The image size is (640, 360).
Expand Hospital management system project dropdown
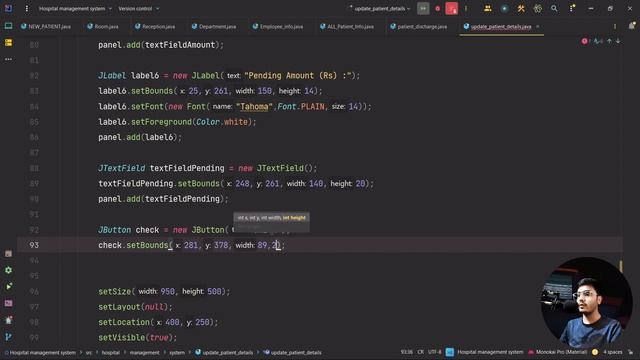point(75,9)
